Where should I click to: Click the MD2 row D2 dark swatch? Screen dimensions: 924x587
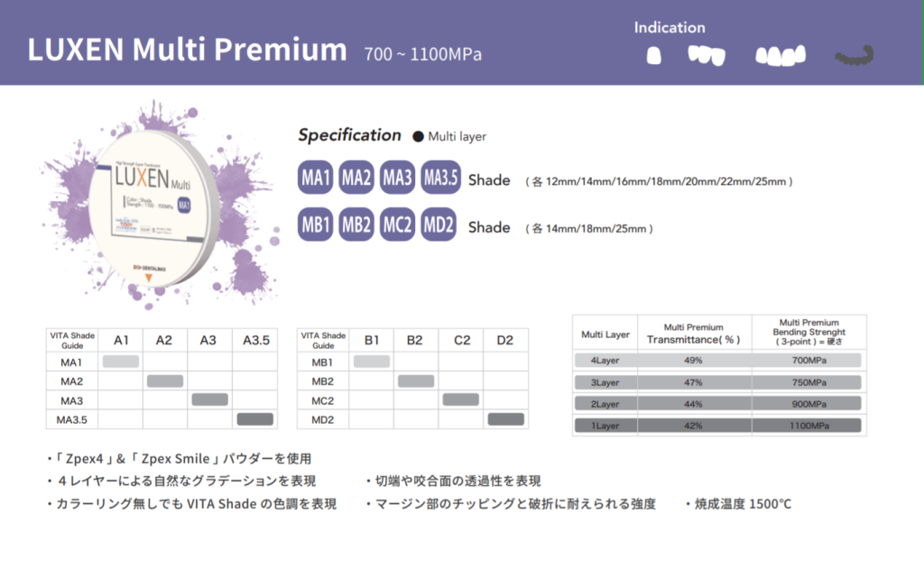tap(505, 418)
